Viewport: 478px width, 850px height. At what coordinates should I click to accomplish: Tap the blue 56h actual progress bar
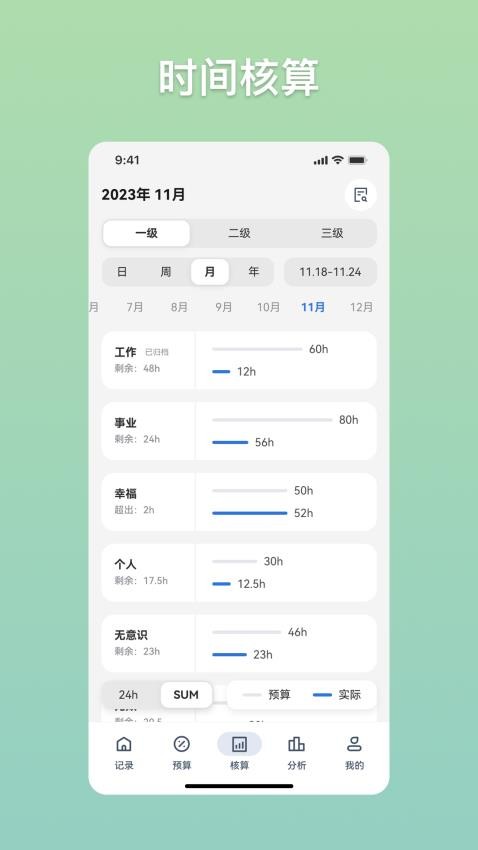[x=230, y=442]
